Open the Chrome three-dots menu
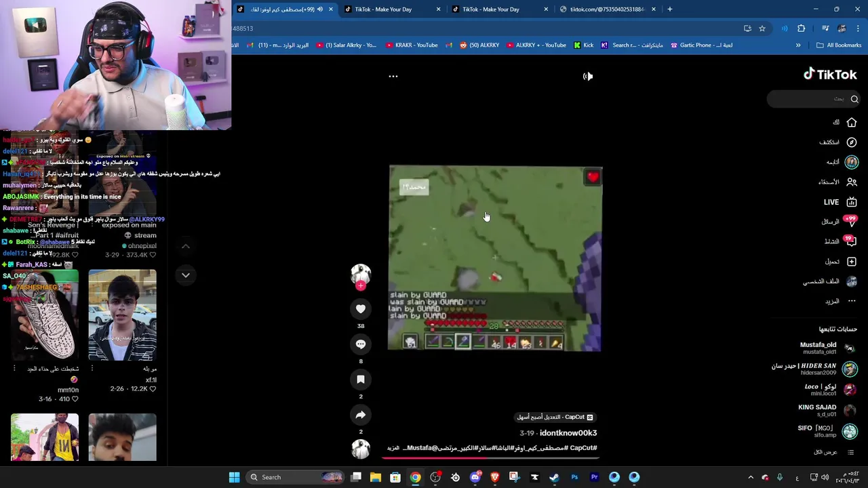This screenshot has height=488, width=868. click(x=858, y=28)
